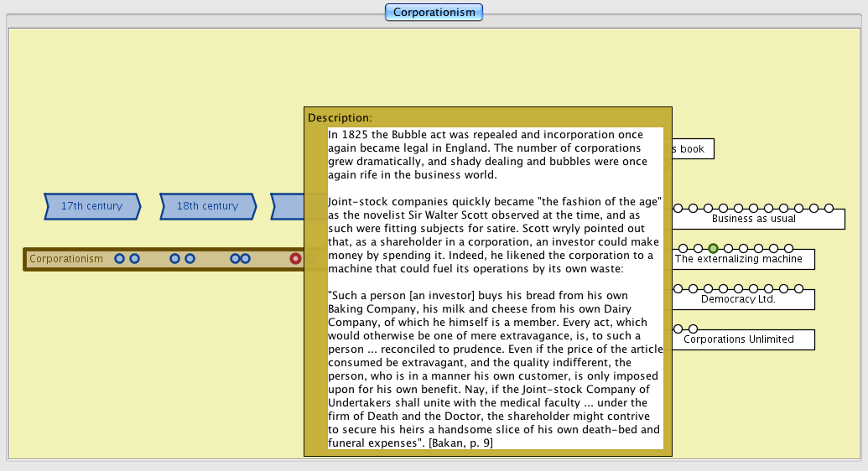Viewport: 868px width, 471px height.
Task: Click the red event marker on Corporationism track
Action: (295, 259)
